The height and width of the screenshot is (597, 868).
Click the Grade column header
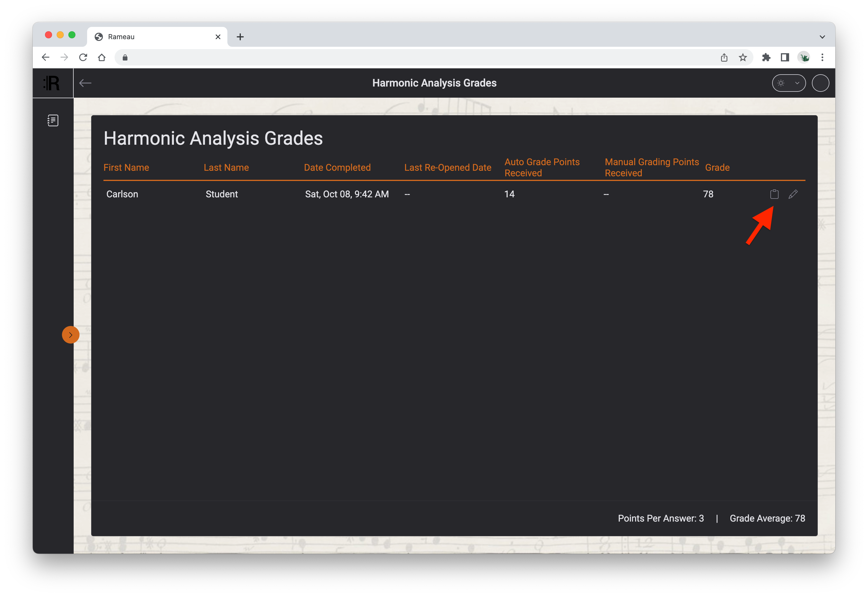717,168
